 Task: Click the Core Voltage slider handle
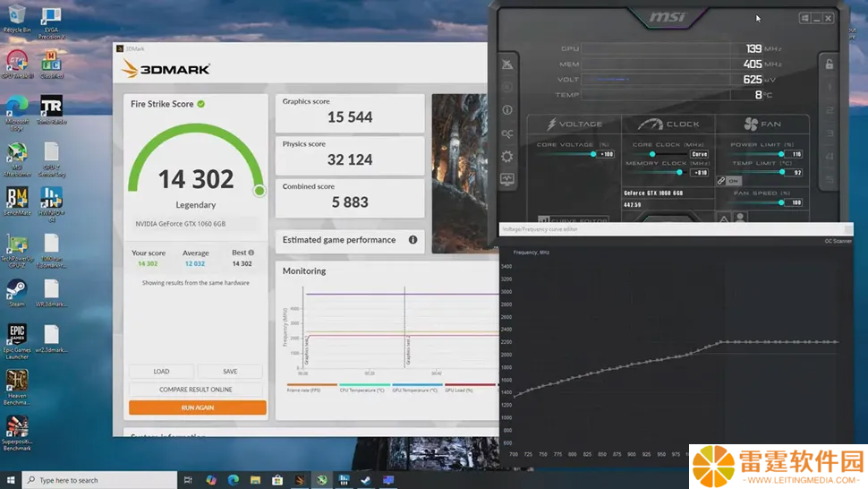(593, 154)
